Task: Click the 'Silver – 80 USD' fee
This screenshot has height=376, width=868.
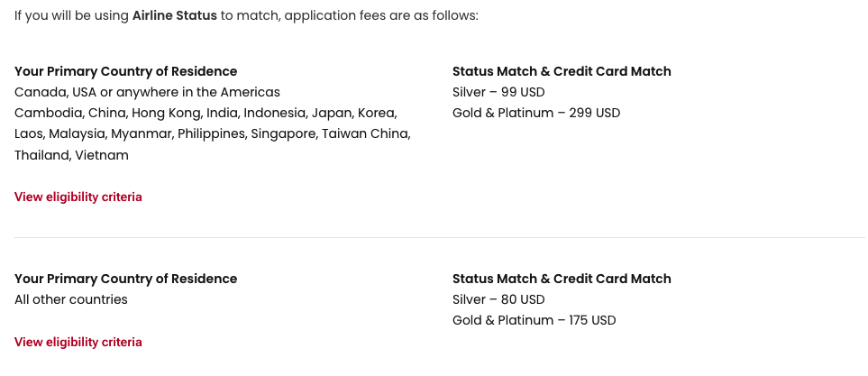Action: [498, 299]
